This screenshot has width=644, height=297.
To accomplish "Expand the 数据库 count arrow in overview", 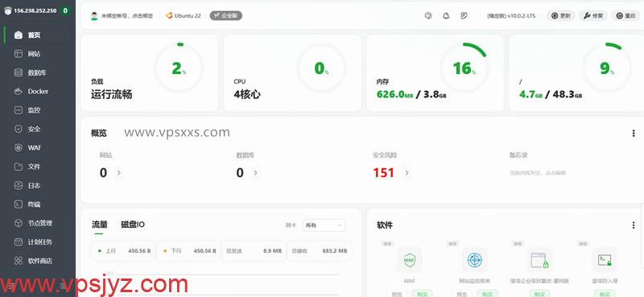I will (x=255, y=173).
